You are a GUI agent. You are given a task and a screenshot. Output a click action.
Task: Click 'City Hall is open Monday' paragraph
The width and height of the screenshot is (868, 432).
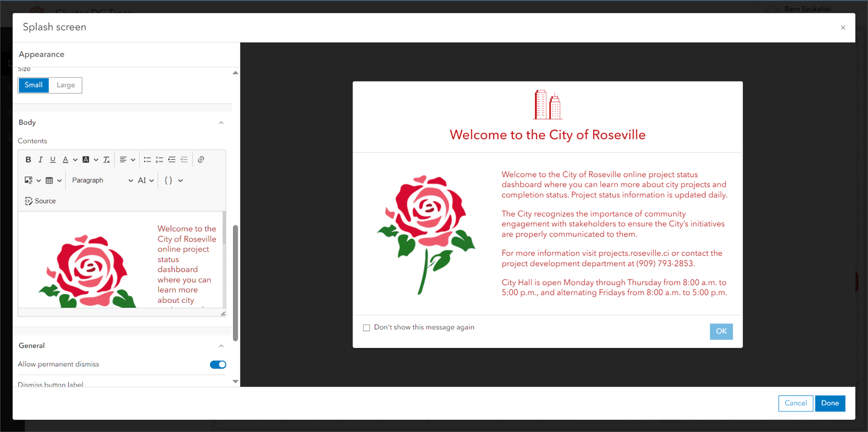click(614, 288)
